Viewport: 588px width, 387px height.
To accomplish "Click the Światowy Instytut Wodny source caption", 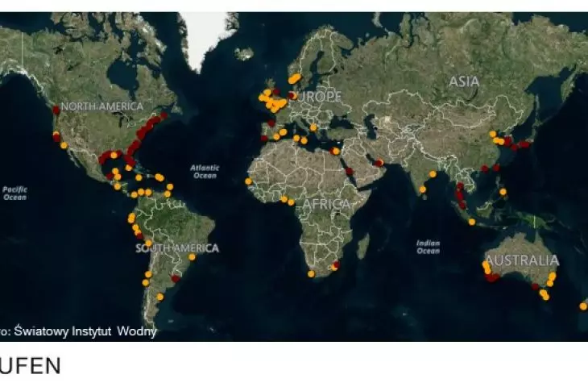I will [x=85, y=331].
